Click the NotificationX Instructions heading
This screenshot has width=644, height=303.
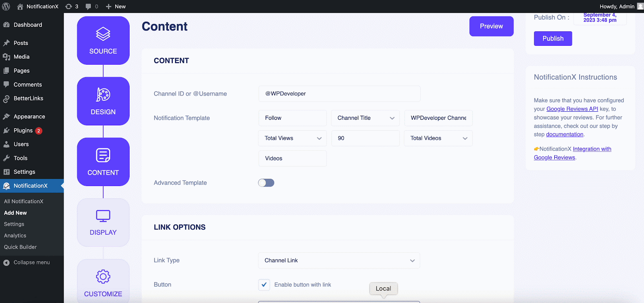[576, 77]
